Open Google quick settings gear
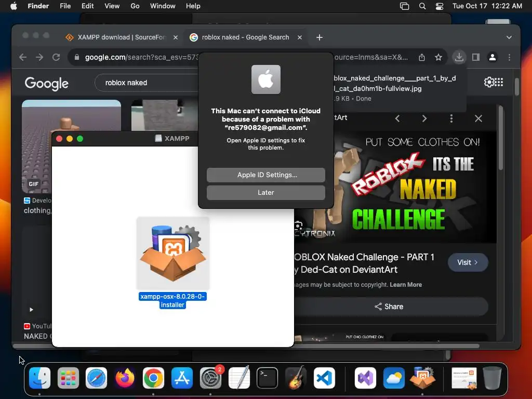 [489, 82]
